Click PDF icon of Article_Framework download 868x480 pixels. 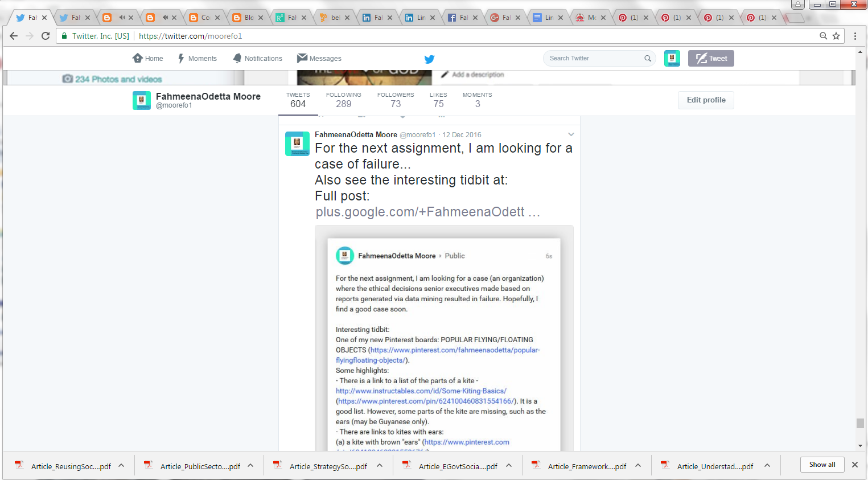536,465
